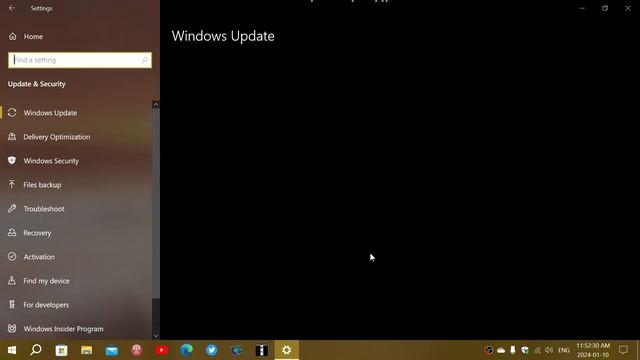Click the Find a setting search box

[x=80, y=60]
